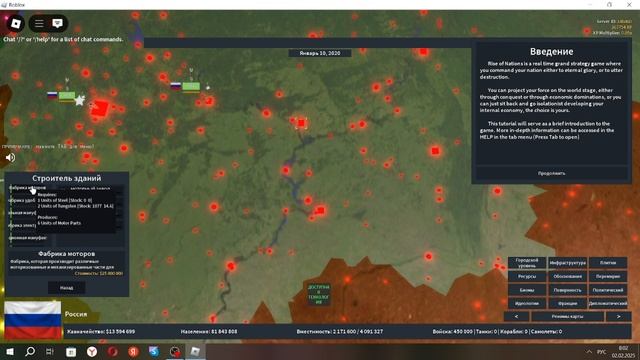The height and width of the screenshot is (360, 640).
Task: Click the 'Режимы карты' label button
Action: pos(567,316)
